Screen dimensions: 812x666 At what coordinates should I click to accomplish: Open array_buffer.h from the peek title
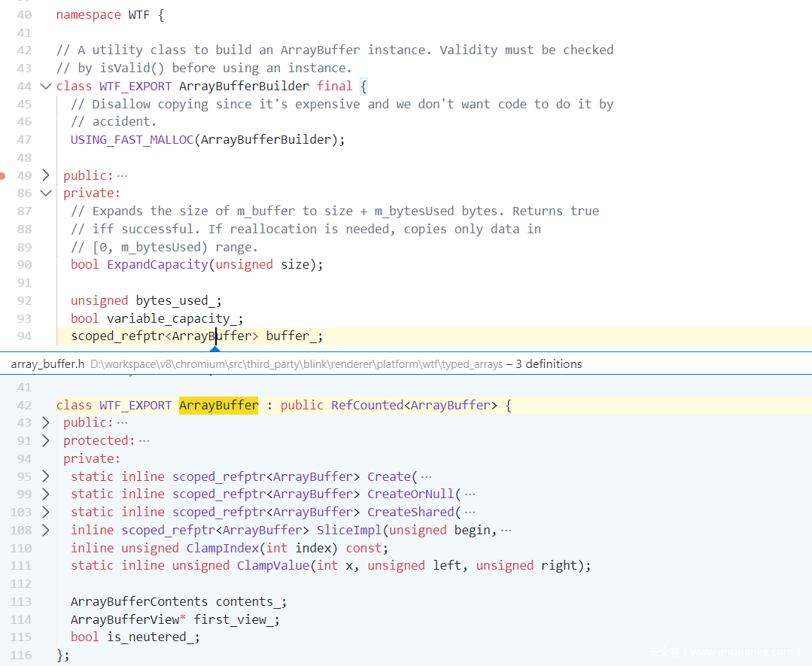(x=48, y=364)
